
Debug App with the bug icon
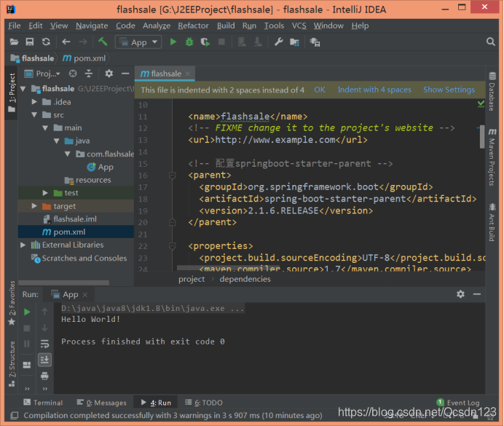[x=189, y=42]
